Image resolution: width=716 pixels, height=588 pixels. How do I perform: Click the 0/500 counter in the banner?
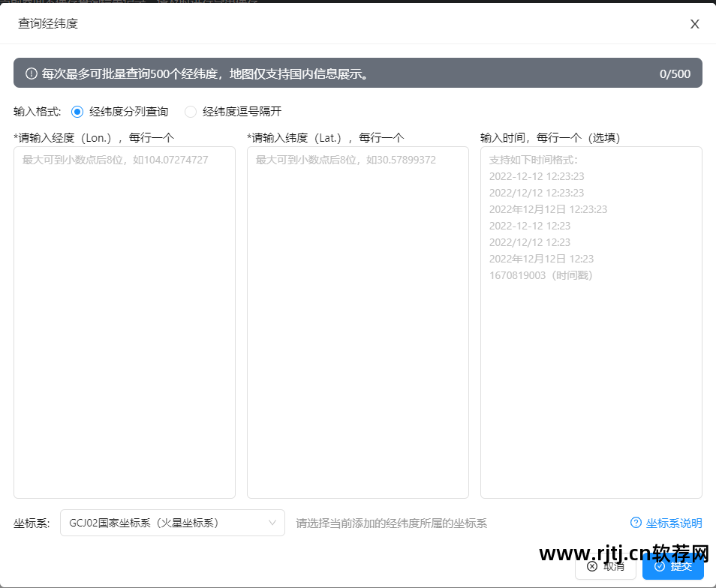click(x=675, y=73)
